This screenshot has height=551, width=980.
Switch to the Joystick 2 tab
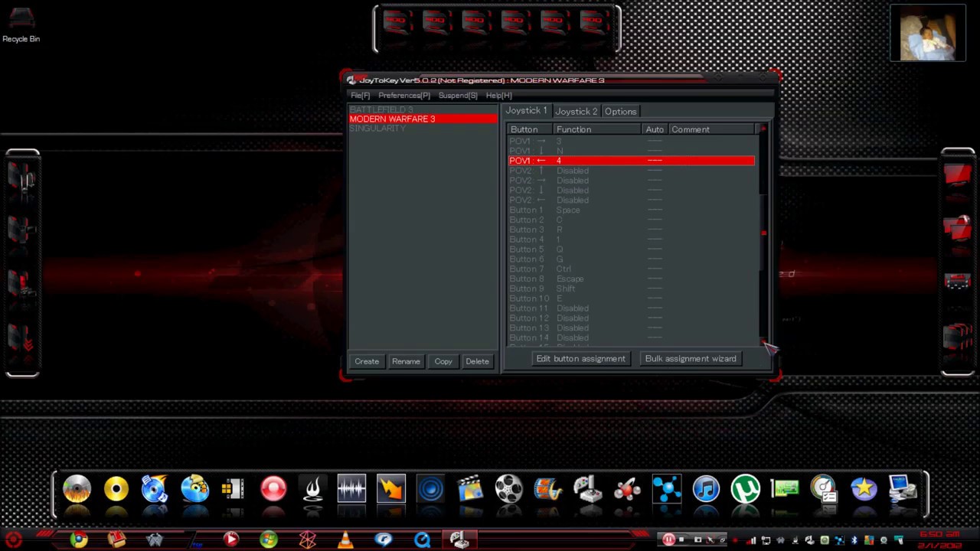[x=576, y=112]
